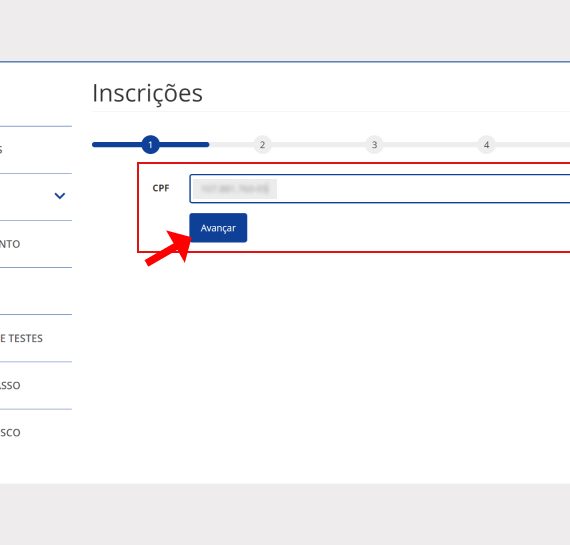This screenshot has height=545, width=570.
Task: Click the Avançar button
Action: tap(218, 228)
